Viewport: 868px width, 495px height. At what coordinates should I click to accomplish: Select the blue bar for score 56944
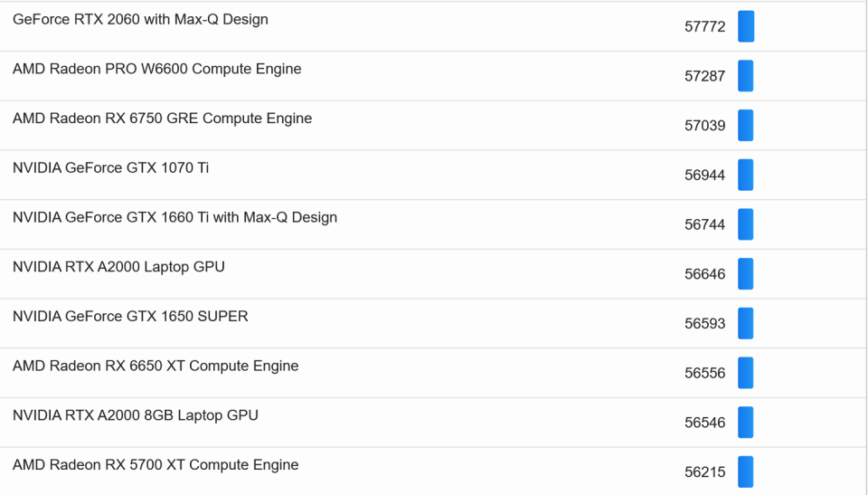click(746, 175)
